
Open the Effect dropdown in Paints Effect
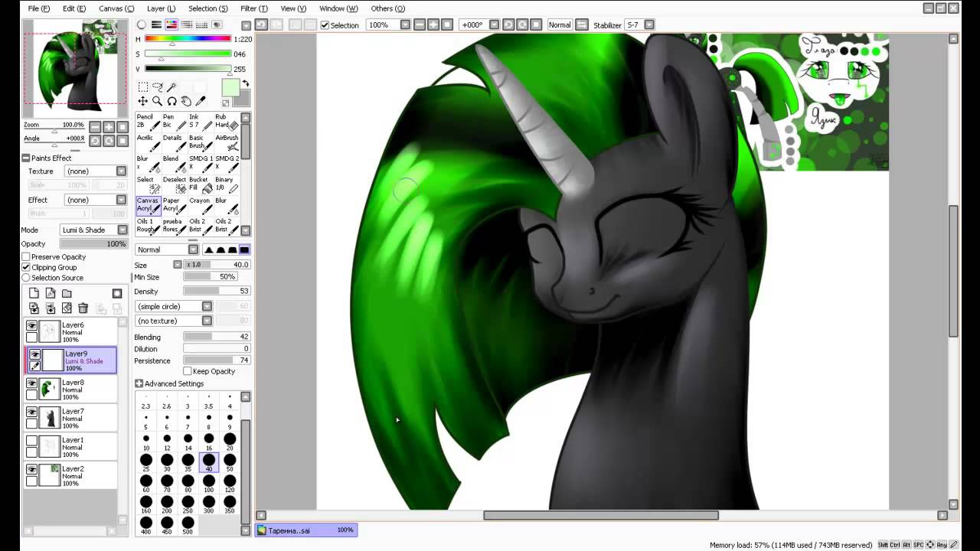(96, 200)
